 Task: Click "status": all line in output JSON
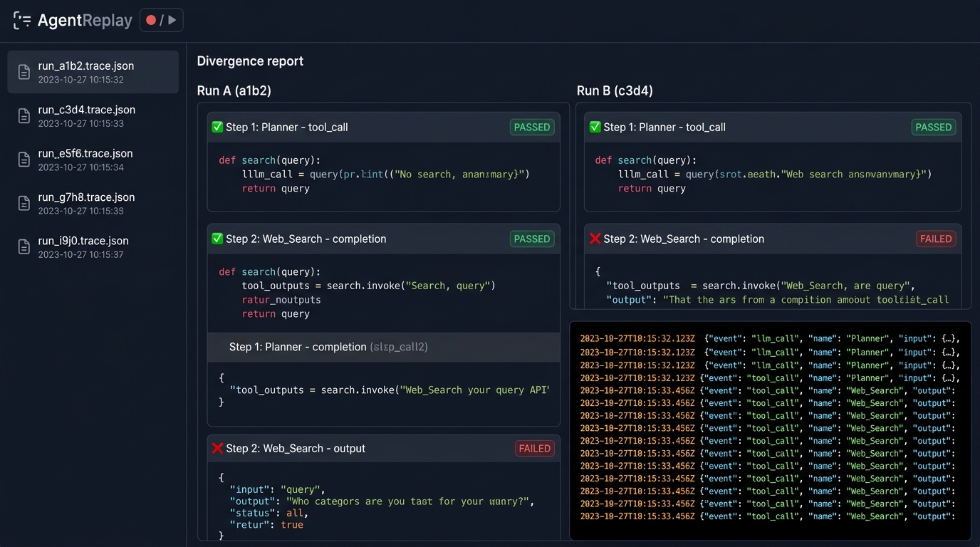coord(269,513)
